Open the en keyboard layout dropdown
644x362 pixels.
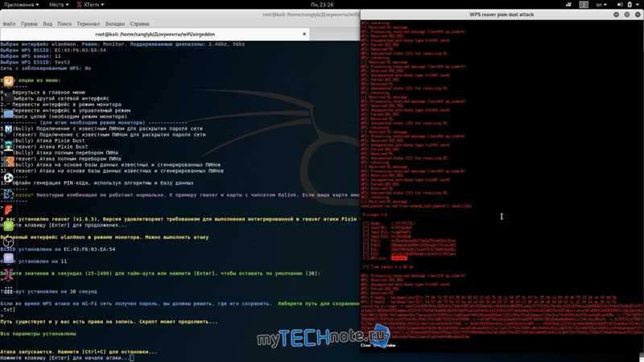click(601, 5)
